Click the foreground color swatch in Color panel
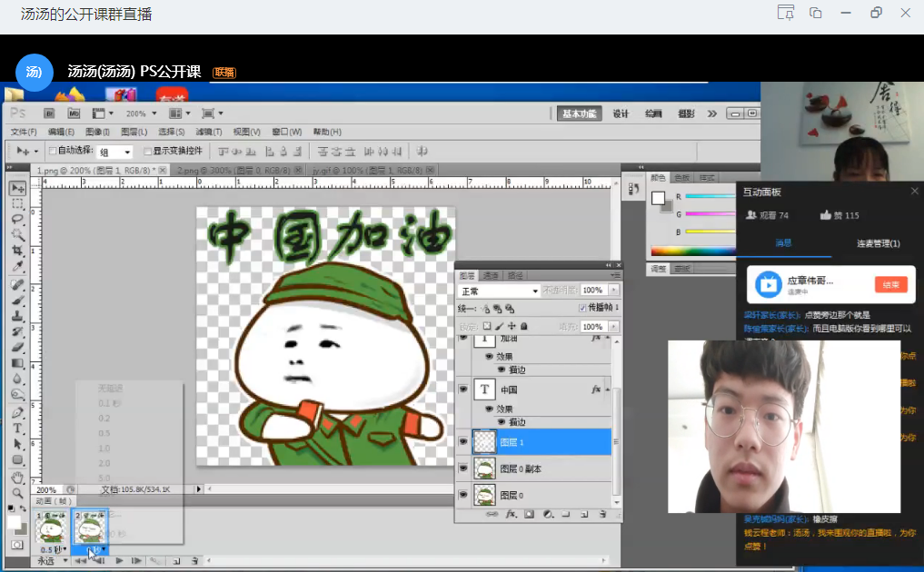Screen dimensions: 924x572 coord(657,200)
